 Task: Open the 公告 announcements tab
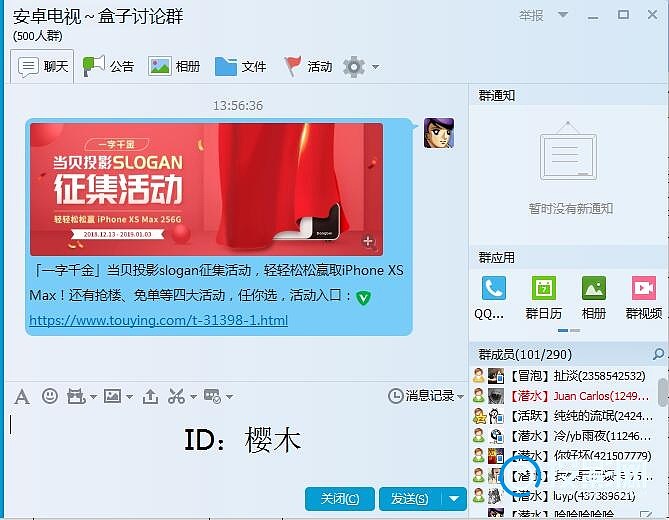[x=108, y=67]
